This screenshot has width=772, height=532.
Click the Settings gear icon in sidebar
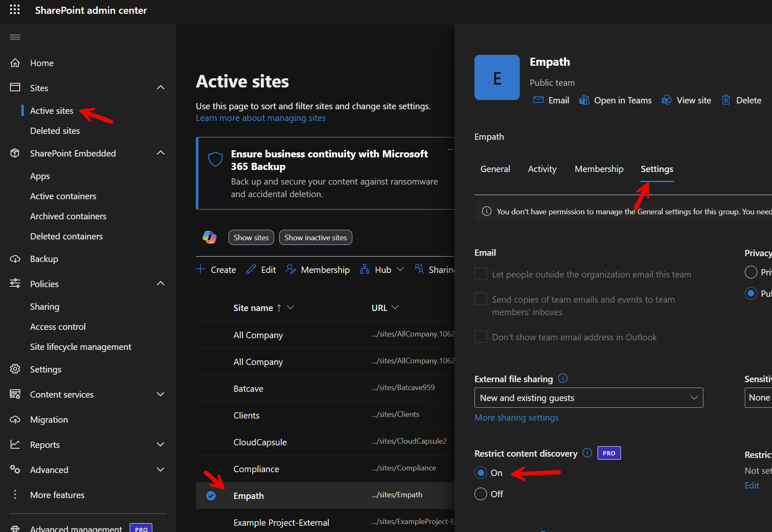pyautogui.click(x=15, y=369)
